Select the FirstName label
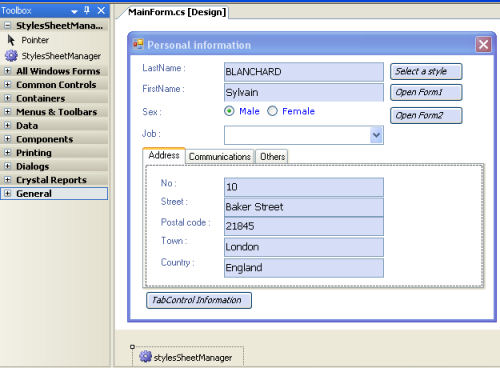This screenshot has width=500, height=368. (163, 89)
